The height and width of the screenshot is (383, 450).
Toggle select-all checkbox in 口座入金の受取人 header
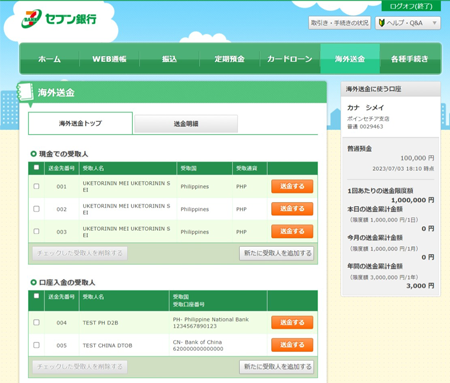pyautogui.click(x=36, y=296)
